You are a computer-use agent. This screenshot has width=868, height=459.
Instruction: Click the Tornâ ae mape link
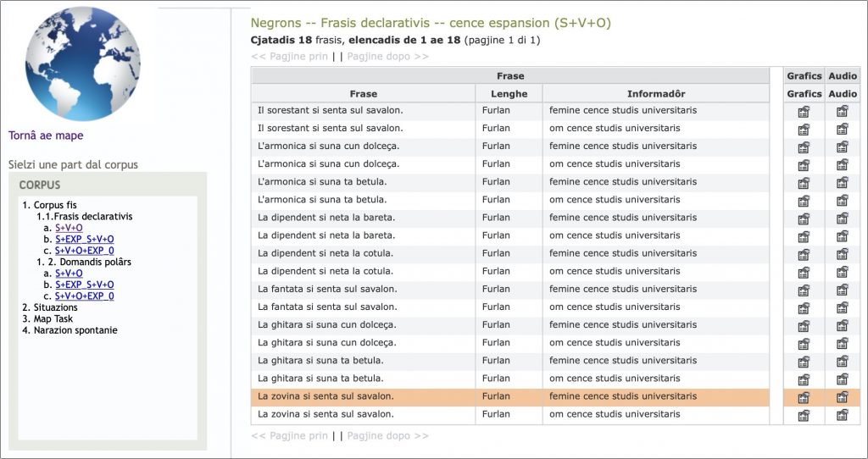point(46,135)
